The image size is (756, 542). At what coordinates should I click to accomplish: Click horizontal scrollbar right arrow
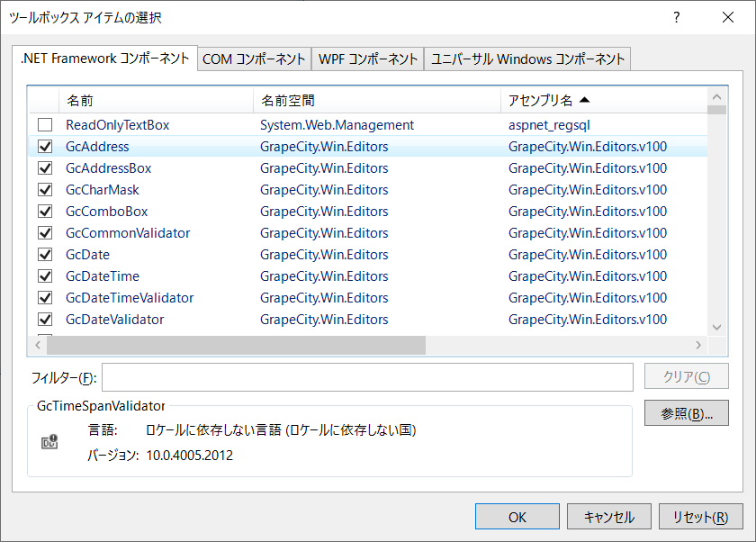click(698, 345)
